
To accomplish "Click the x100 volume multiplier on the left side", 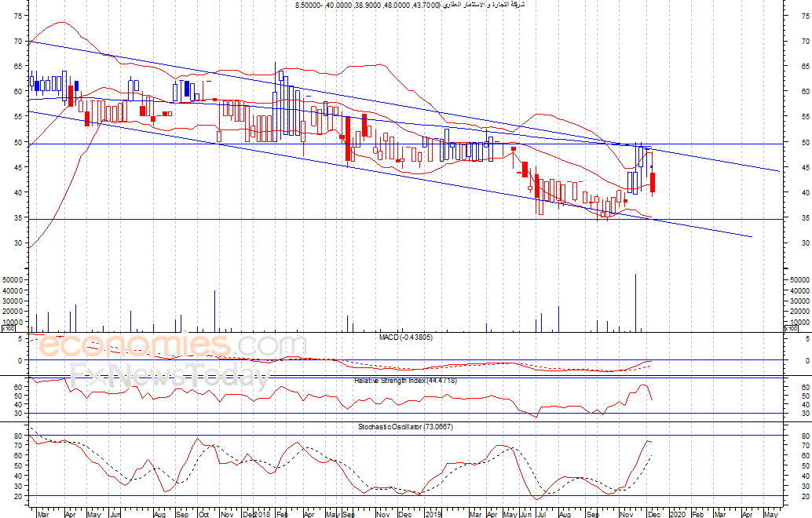I will pyautogui.click(x=8, y=328).
